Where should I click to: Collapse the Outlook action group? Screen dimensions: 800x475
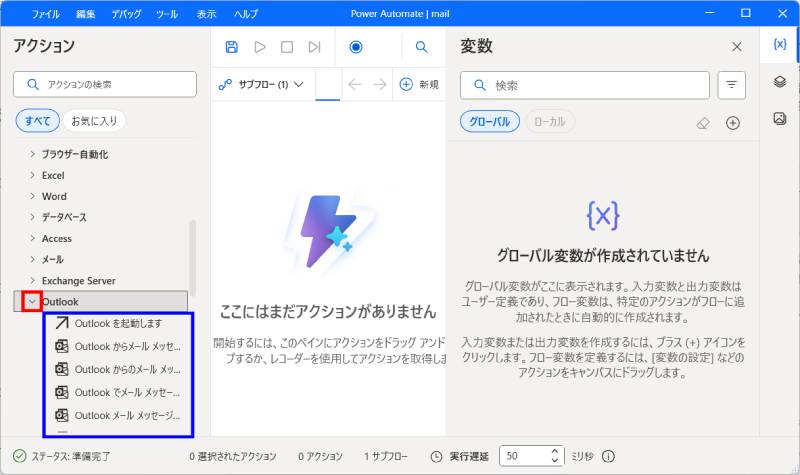32,302
